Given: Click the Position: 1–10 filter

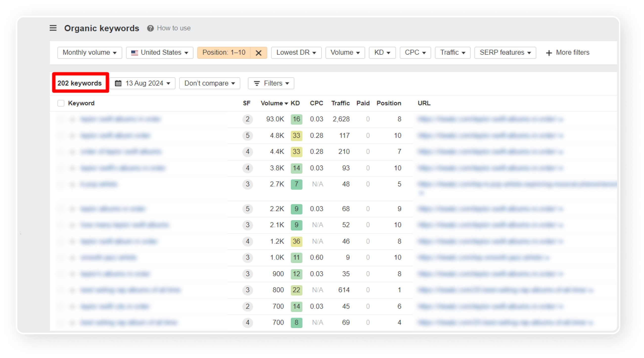Looking at the screenshot, I should 224,52.
